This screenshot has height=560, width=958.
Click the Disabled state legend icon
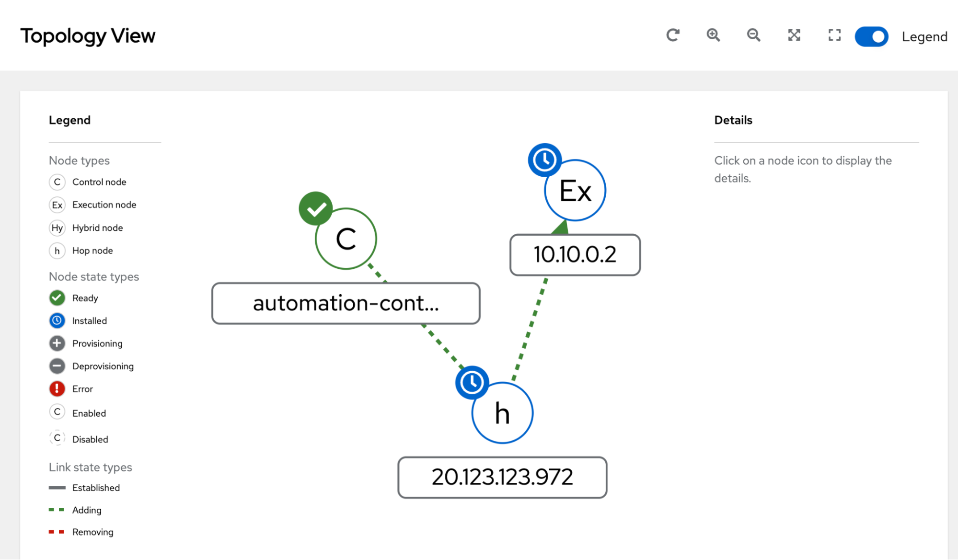coord(57,438)
